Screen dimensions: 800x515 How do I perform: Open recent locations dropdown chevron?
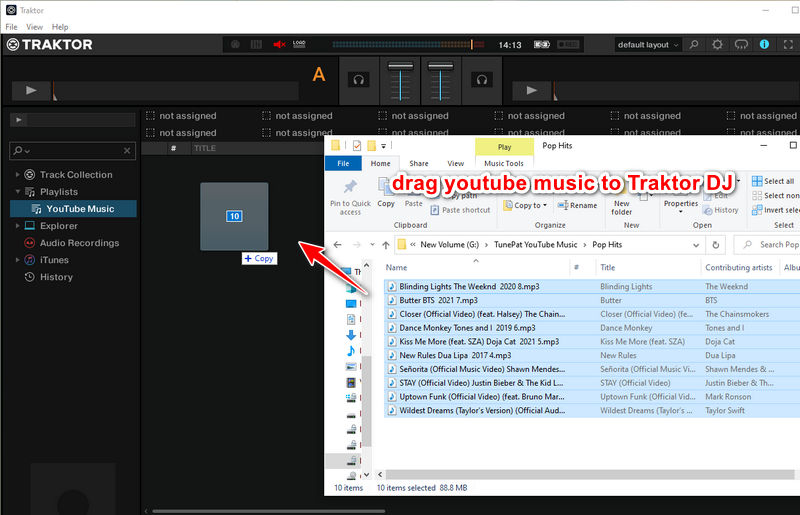coord(372,245)
